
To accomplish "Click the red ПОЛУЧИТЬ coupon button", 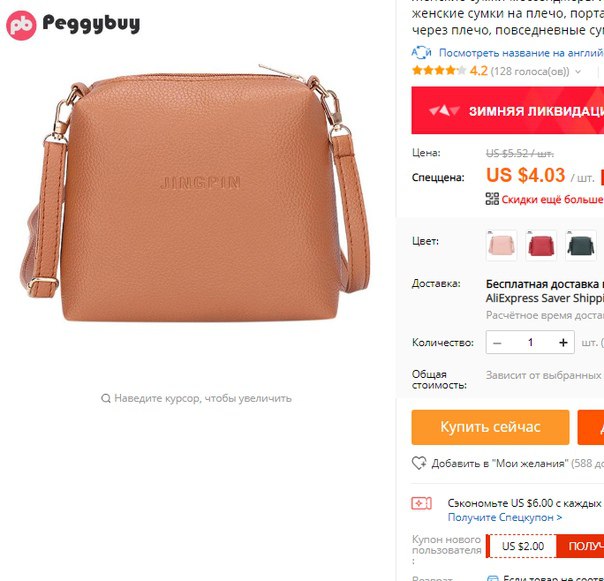I will pyautogui.click(x=580, y=546).
